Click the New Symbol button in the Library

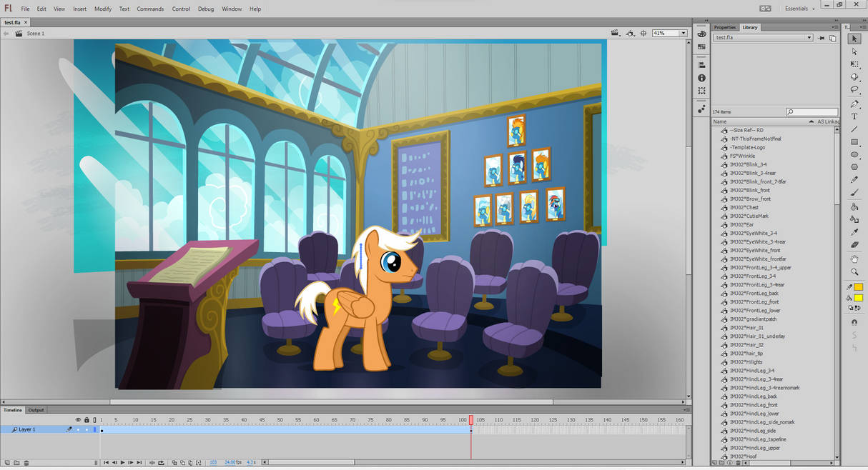[714, 462]
